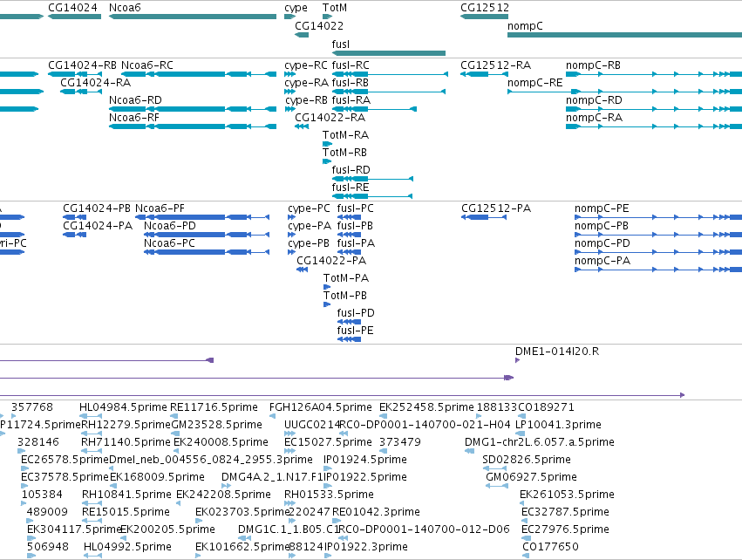Select transcript nompC-RA
Screen dimensions: 742x560
point(654,126)
